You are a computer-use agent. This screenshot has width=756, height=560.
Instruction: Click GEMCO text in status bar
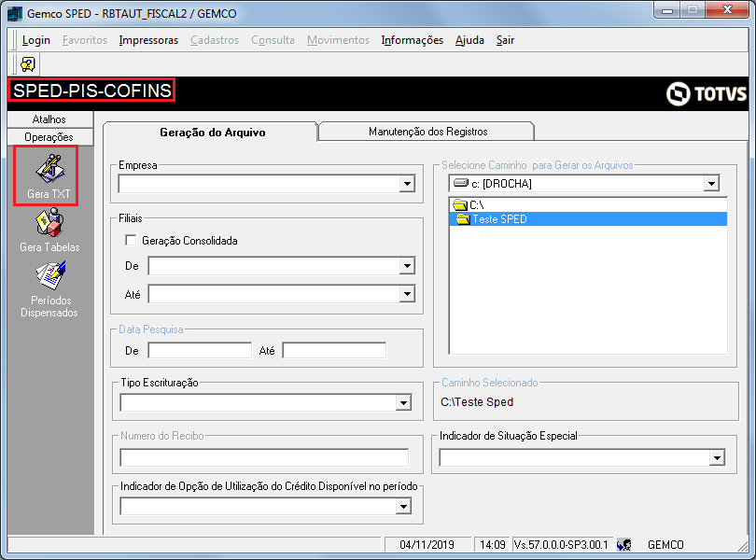click(665, 544)
